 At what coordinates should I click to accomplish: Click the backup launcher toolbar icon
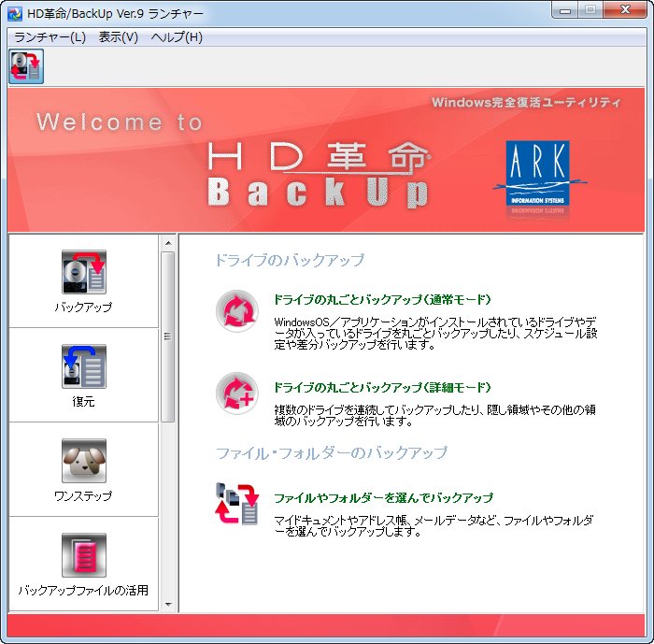pos(26,66)
